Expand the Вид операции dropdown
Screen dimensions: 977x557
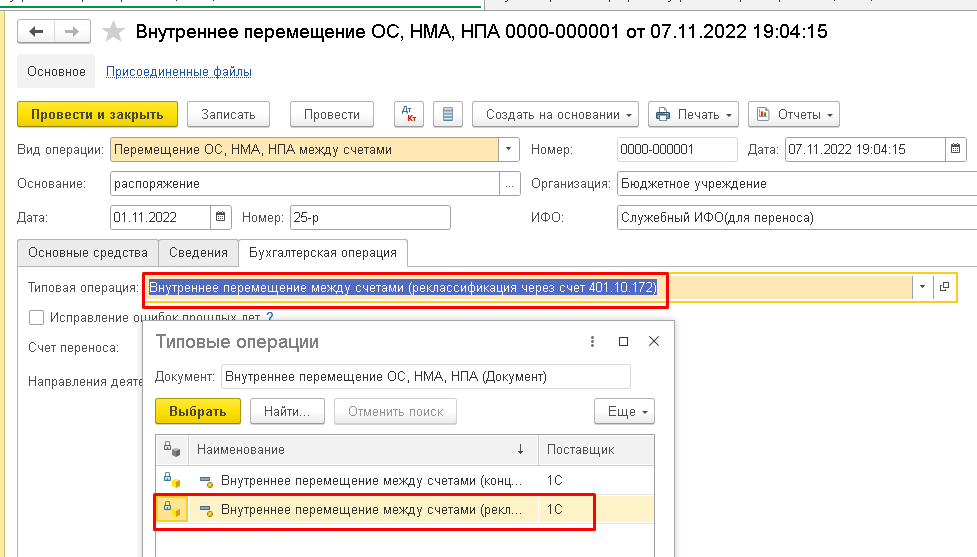[x=509, y=150]
